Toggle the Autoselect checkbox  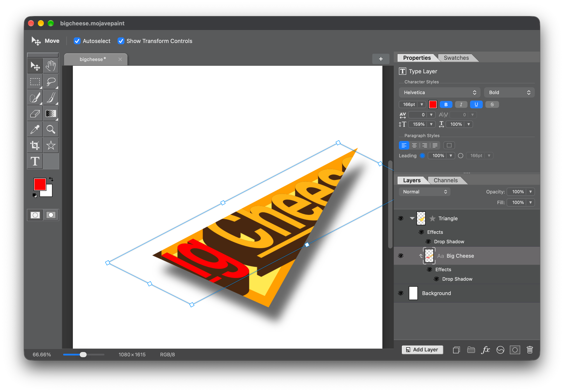click(77, 41)
